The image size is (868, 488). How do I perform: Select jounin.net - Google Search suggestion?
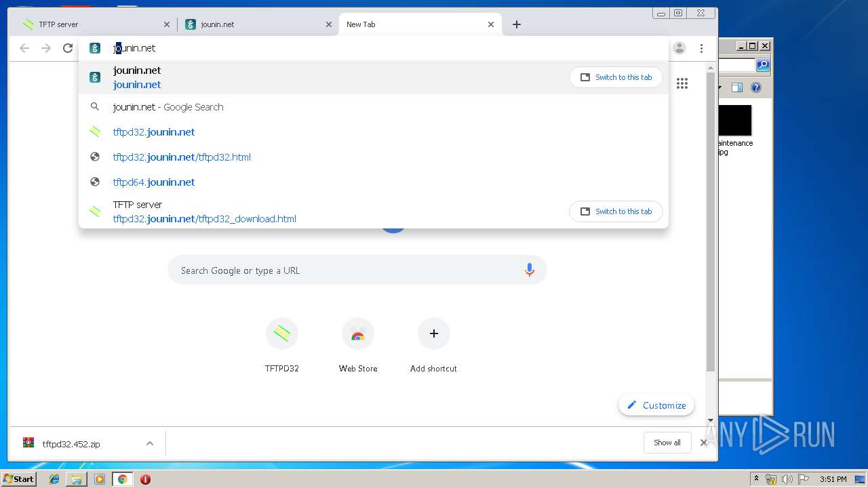coord(373,107)
